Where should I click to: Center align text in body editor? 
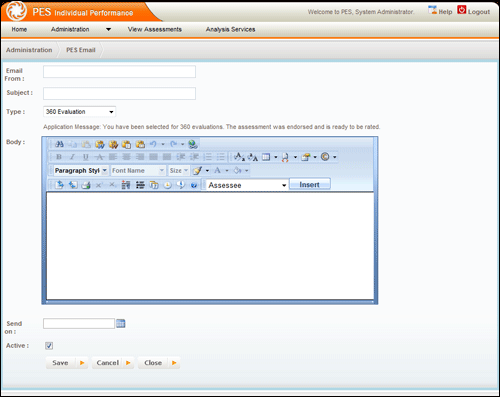coord(126,157)
